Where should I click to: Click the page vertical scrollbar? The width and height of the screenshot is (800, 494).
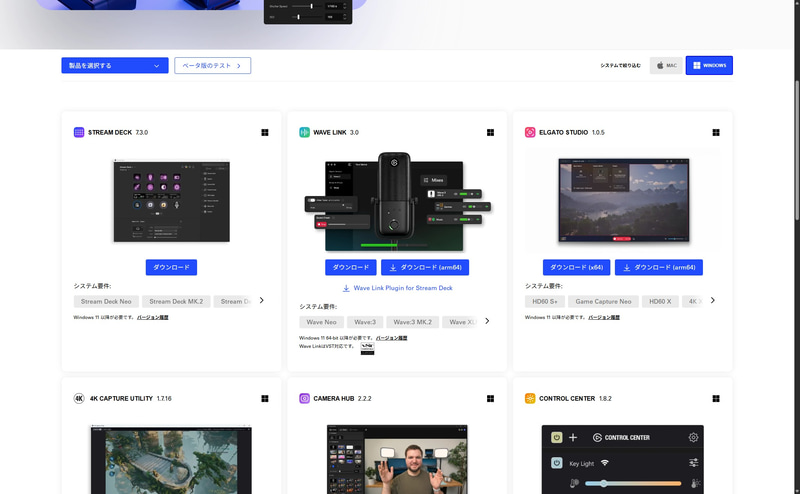point(797,151)
